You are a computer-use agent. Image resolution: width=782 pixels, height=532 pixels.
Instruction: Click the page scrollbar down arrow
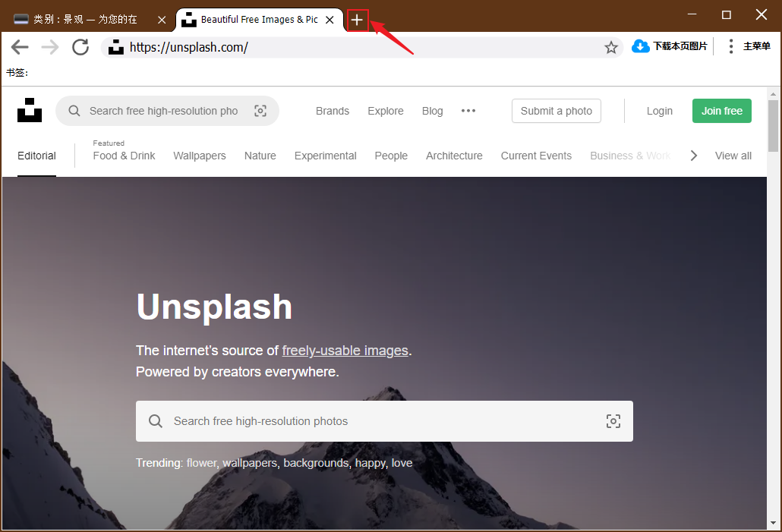[x=773, y=523]
